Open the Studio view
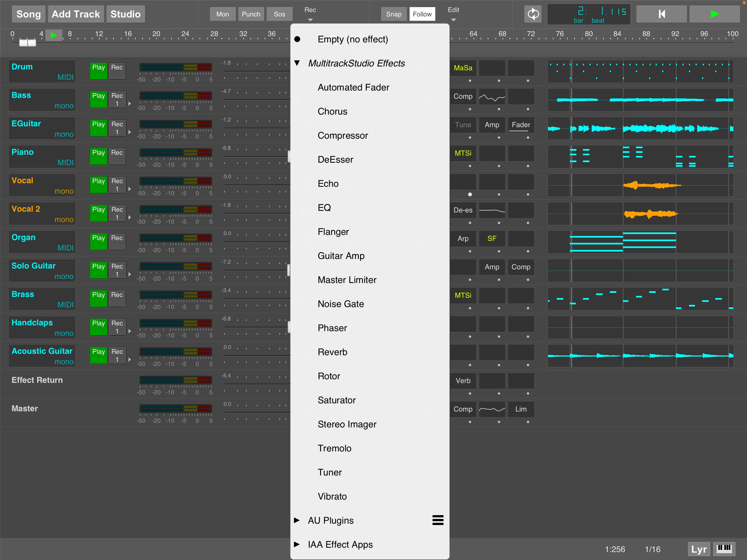This screenshot has width=747, height=560. point(125,14)
